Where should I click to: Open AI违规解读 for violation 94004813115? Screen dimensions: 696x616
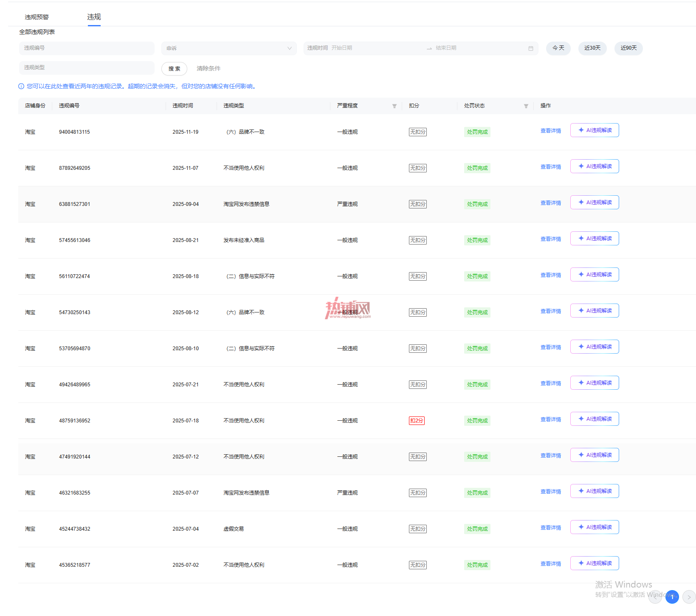coord(595,130)
